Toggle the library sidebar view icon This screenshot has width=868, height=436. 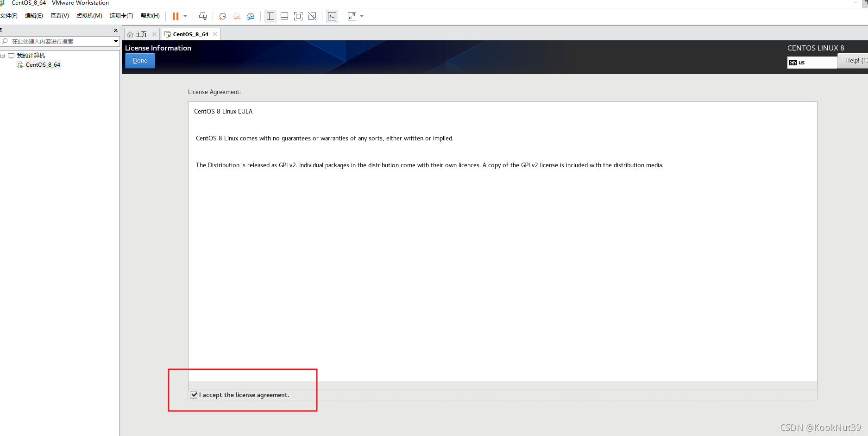[x=270, y=16]
